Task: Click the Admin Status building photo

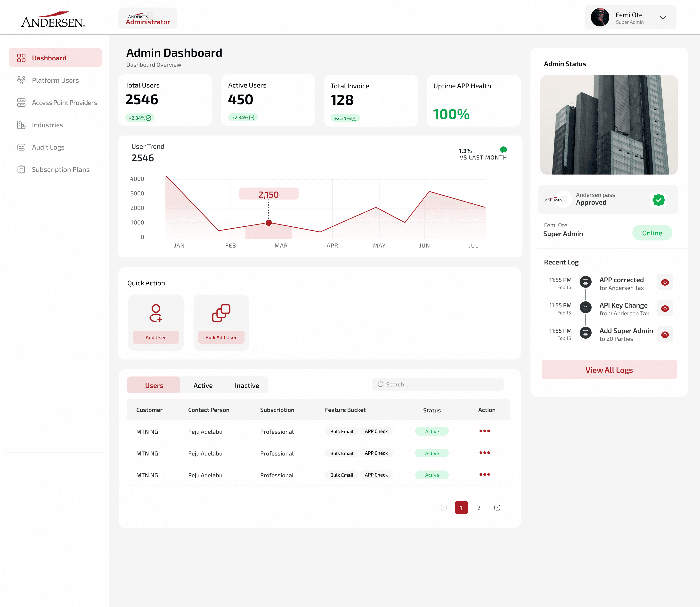Action: click(x=609, y=125)
